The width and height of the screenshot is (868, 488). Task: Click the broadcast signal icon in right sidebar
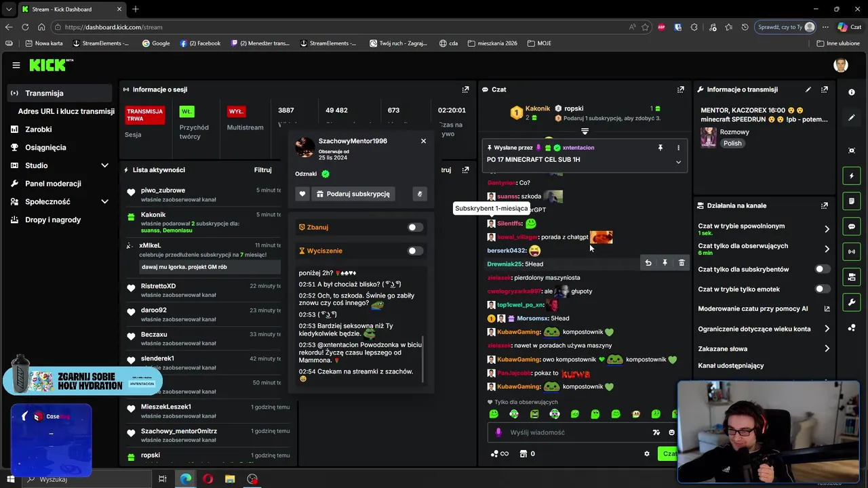852,252
